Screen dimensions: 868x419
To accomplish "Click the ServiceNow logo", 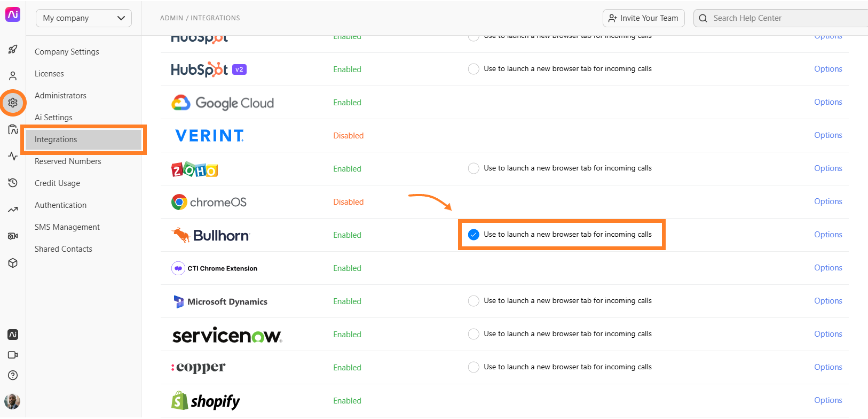I will [x=227, y=335].
